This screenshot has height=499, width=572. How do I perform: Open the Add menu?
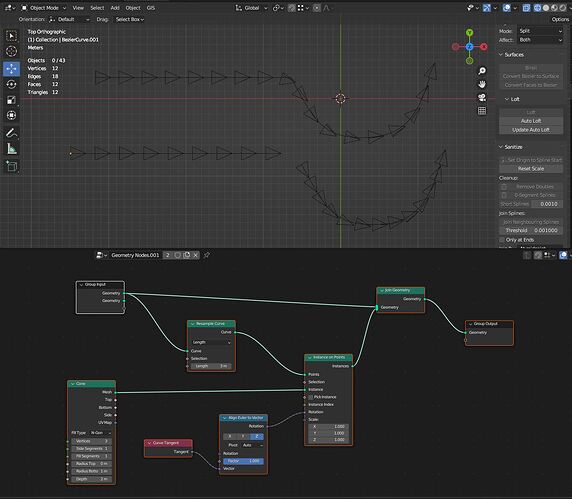pos(115,8)
